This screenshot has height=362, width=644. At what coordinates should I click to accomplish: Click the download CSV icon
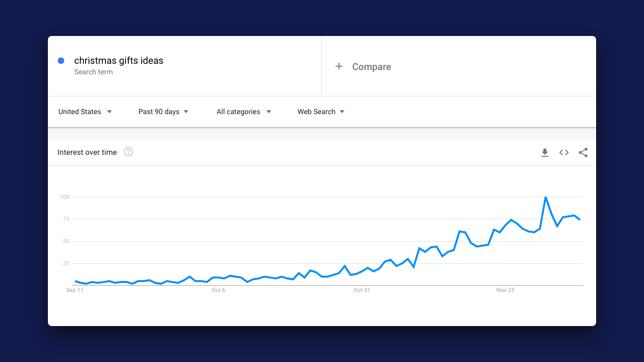(544, 152)
